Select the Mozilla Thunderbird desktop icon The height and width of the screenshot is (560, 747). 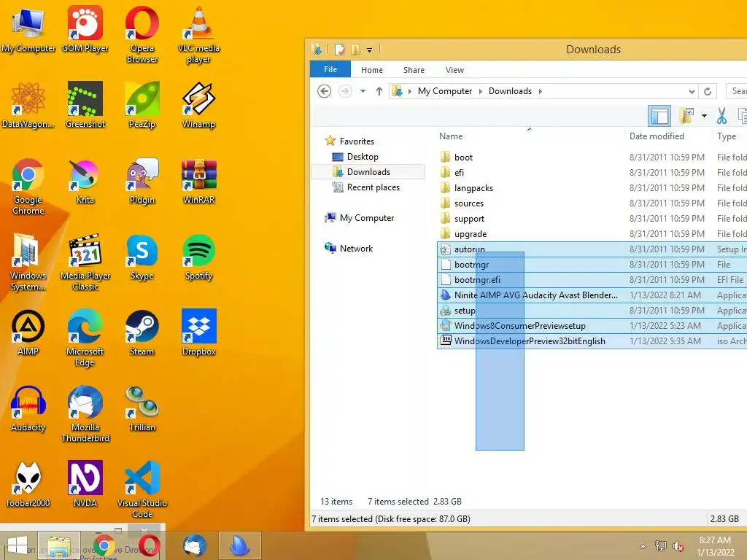coord(85,414)
